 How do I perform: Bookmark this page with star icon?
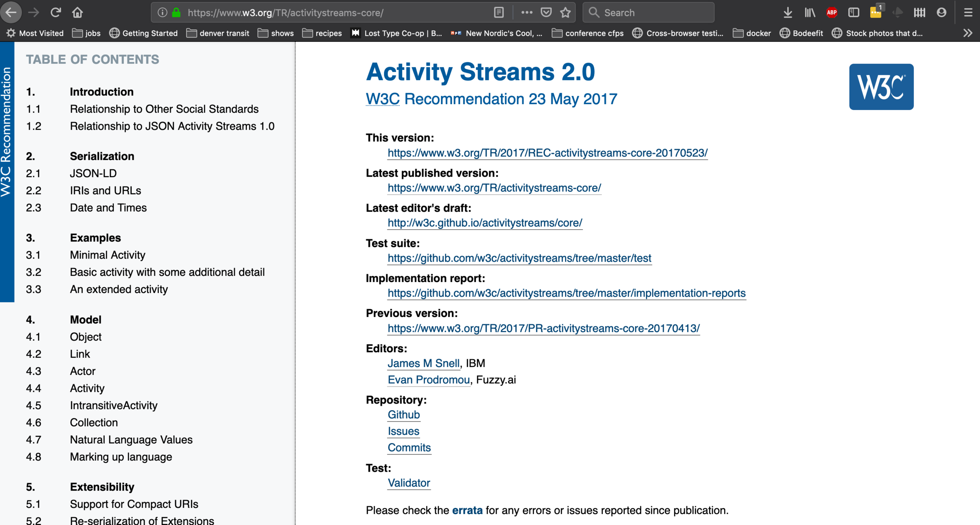click(x=565, y=13)
